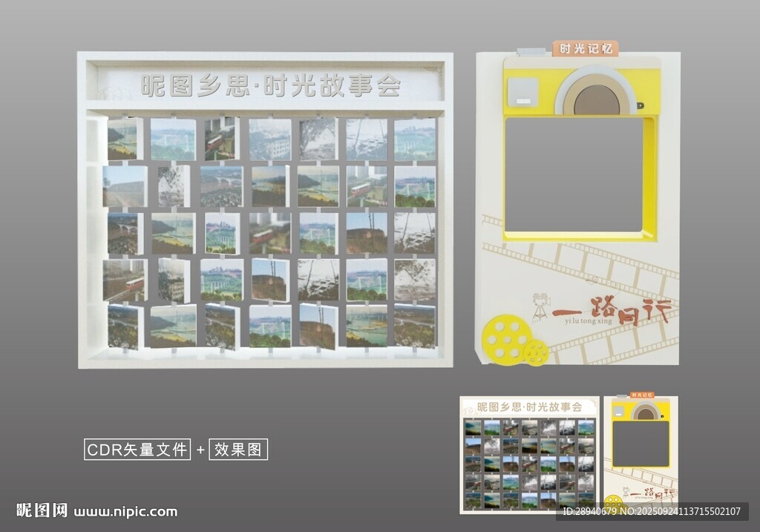This screenshot has height=532, width=760.
Task: Click the vintage film camera sketch icon
Action: point(540,307)
